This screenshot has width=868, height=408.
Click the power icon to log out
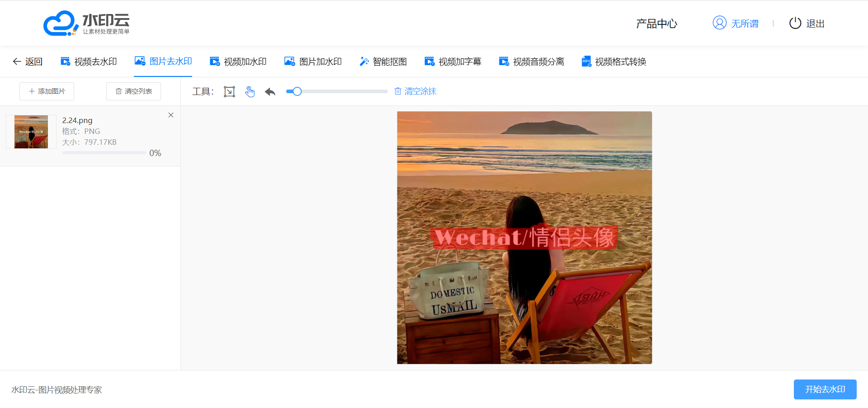click(x=795, y=23)
